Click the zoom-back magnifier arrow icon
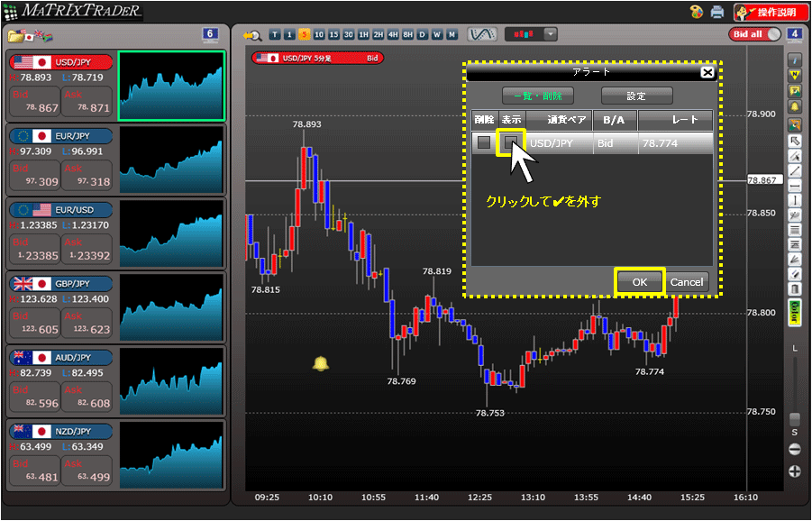The height and width of the screenshot is (521, 812). (251, 34)
